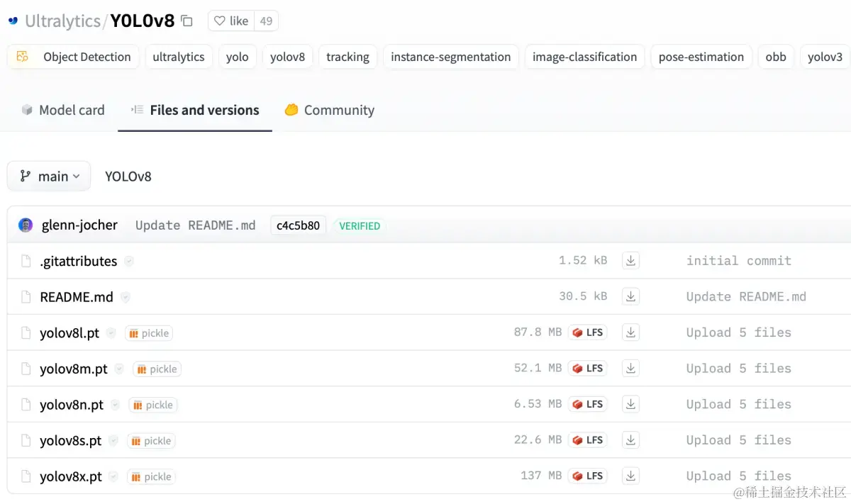The image size is (851, 504).
Task: Click the Ultralytics organization avatar icon
Action: click(13, 21)
